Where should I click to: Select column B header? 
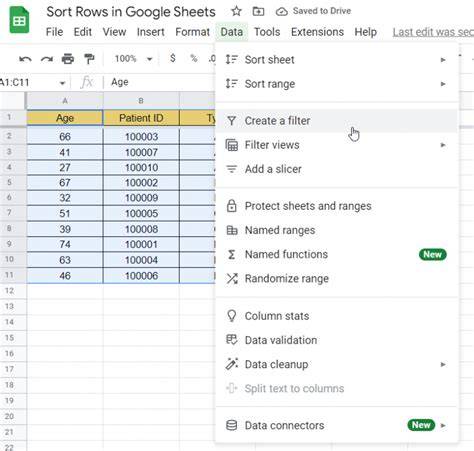coord(141,101)
